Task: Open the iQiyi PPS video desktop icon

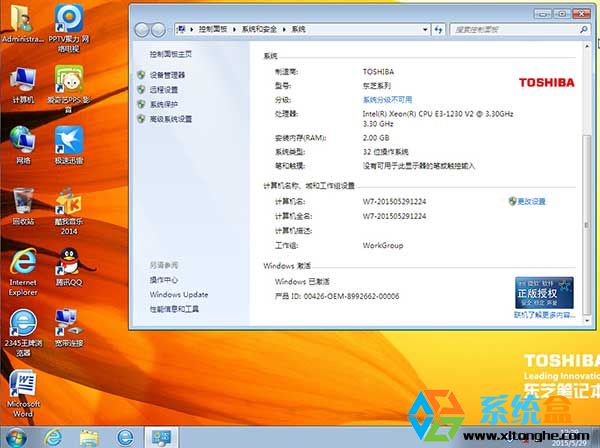Action: (x=69, y=89)
